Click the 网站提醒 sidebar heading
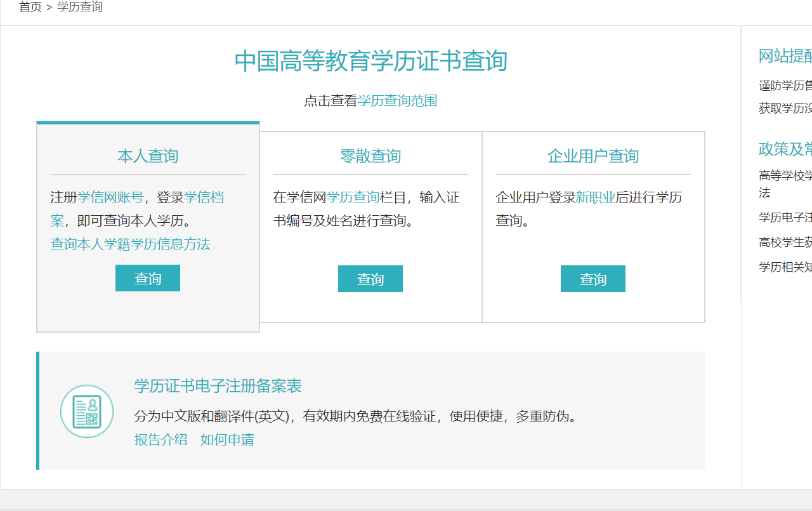The height and width of the screenshot is (511, 812). pos(785,56)
